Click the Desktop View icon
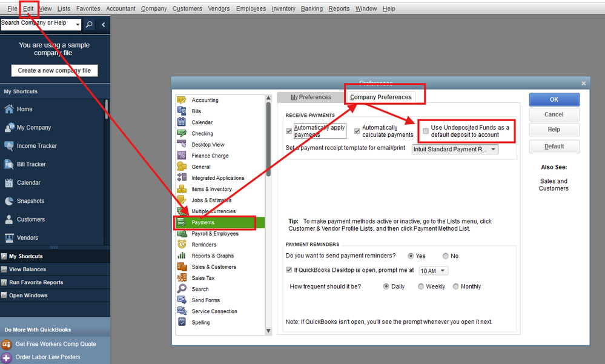The width and height of the screenshot is (605, 364). click(x=181, y=144)
